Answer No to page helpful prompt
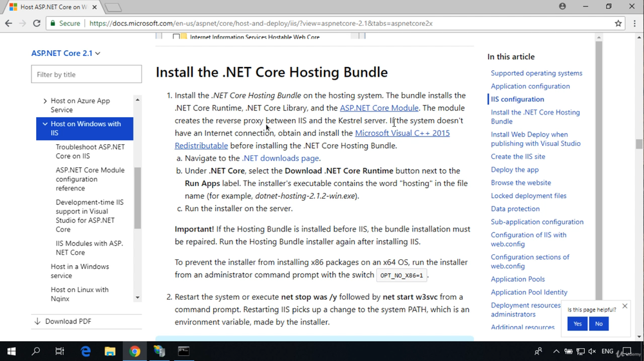Screen dimensions: 644x361 click(x=599, y=324)
